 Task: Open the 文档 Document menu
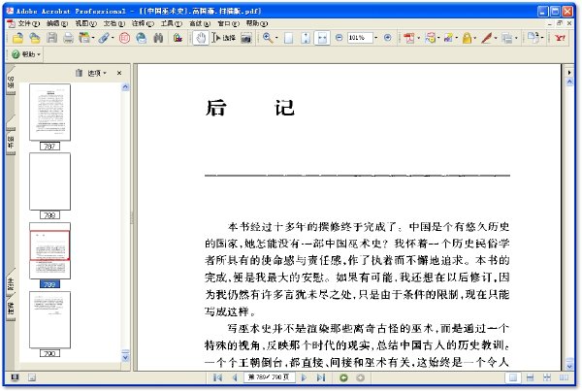pyautogui.click(x=113, y=23)
